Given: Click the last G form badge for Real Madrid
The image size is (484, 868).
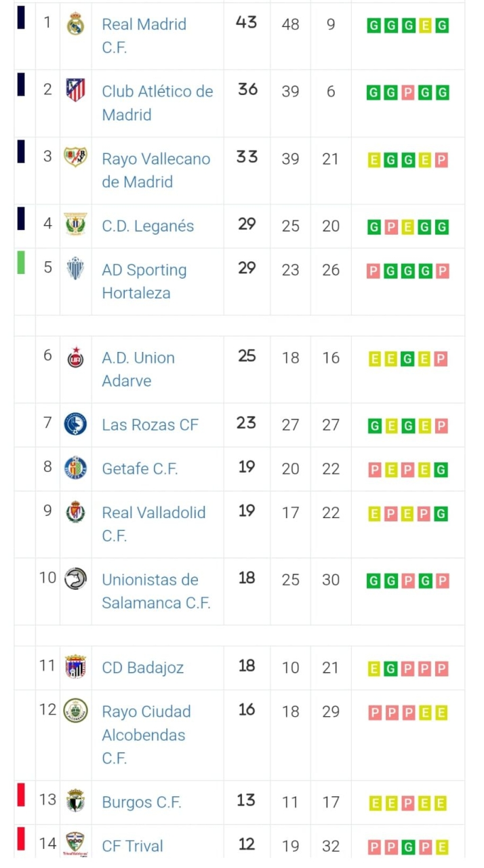Looking at the screenshot, I should (x=441, y=25).
